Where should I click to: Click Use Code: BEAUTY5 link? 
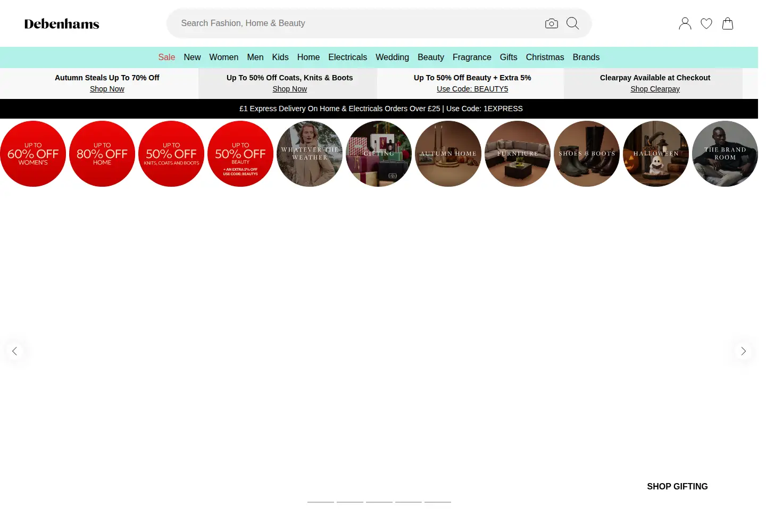472,89
